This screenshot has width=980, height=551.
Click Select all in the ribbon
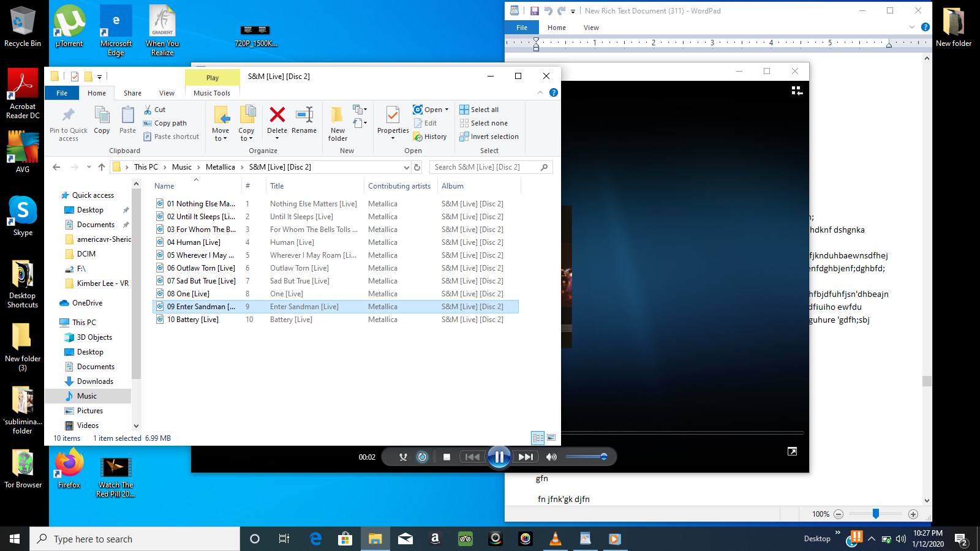tap(479, 110)
